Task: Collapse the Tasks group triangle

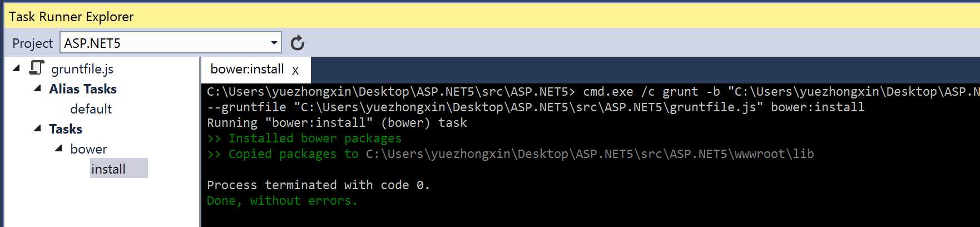Action: pyautogui.click(x=38, y=128)
